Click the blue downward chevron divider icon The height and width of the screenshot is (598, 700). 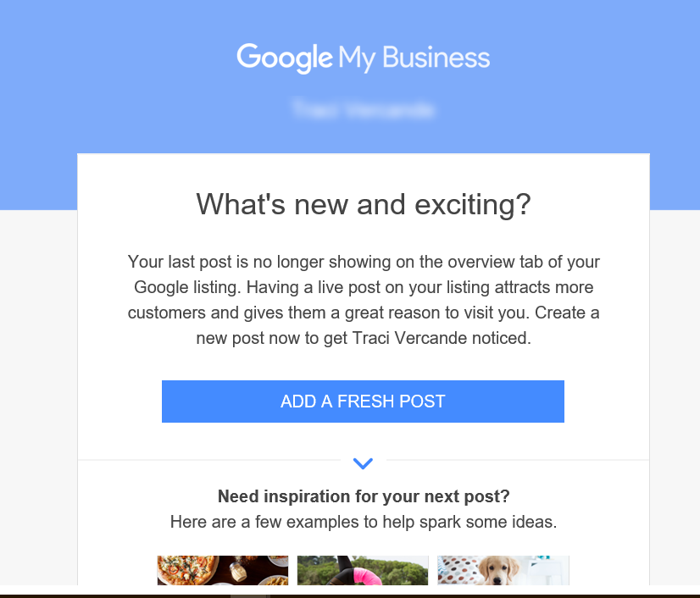pos(363,463)
